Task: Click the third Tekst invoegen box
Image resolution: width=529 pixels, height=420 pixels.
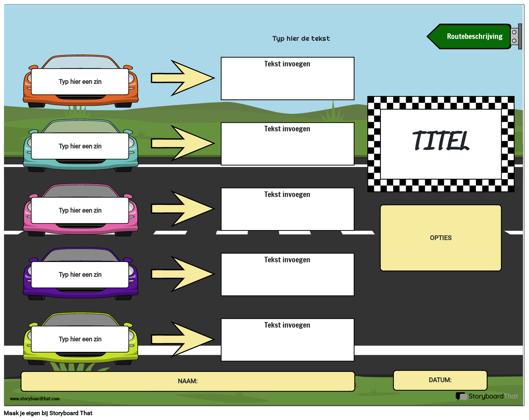Action: (287, 209)
